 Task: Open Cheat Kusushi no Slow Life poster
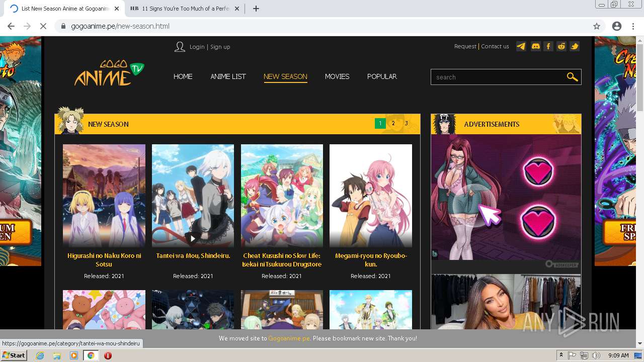pyautogui.click(x=282, y=196)
